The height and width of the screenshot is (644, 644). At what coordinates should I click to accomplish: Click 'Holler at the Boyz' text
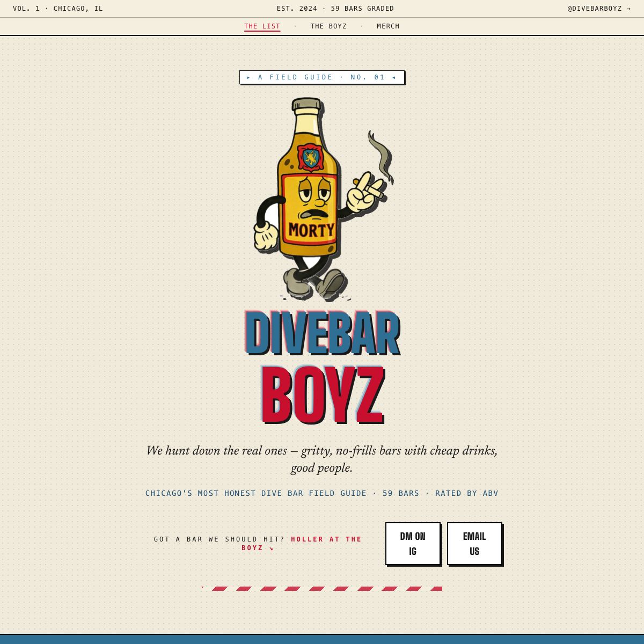click(302, 544)
